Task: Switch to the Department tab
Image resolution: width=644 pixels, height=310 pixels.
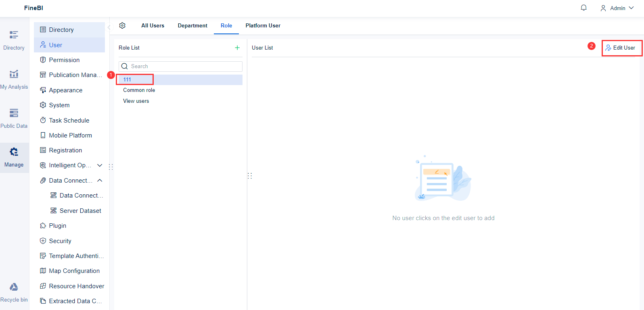Action: click(x=192, y=25)
